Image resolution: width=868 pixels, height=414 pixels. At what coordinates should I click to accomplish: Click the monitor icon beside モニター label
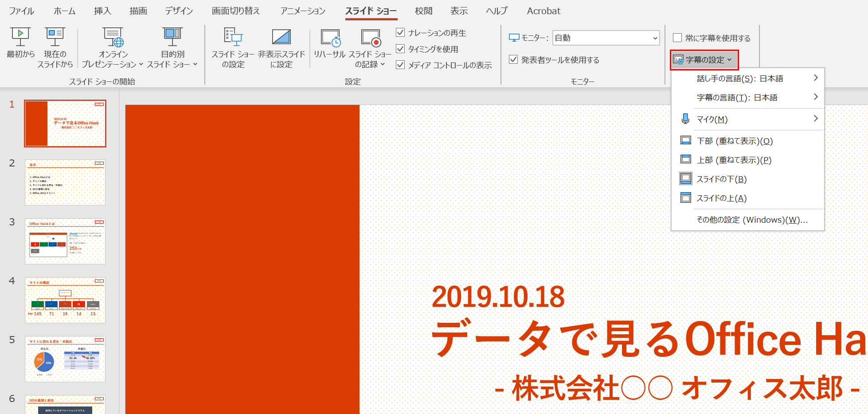pyautogui.click(x=514, y=38)
